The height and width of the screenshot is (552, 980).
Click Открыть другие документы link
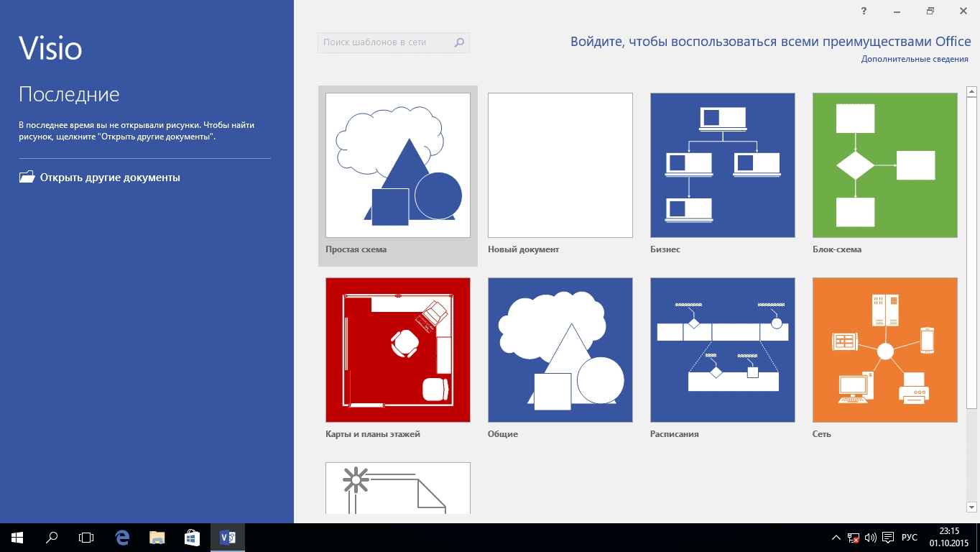(110, 178)
